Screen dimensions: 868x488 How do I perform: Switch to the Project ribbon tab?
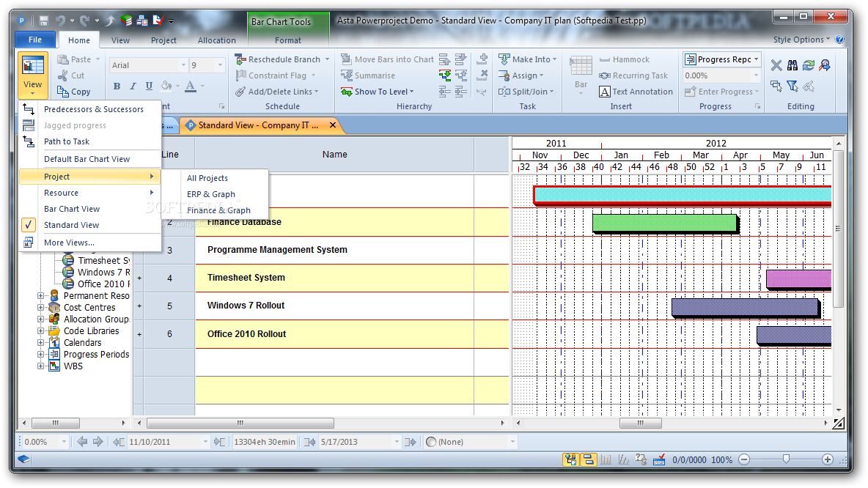(163, 40)
